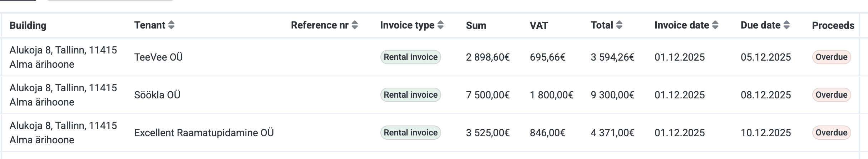Click Rental invoice badge for TeeVee OÜ
Viewport: 868px width, 159px height.
[410, 57]
